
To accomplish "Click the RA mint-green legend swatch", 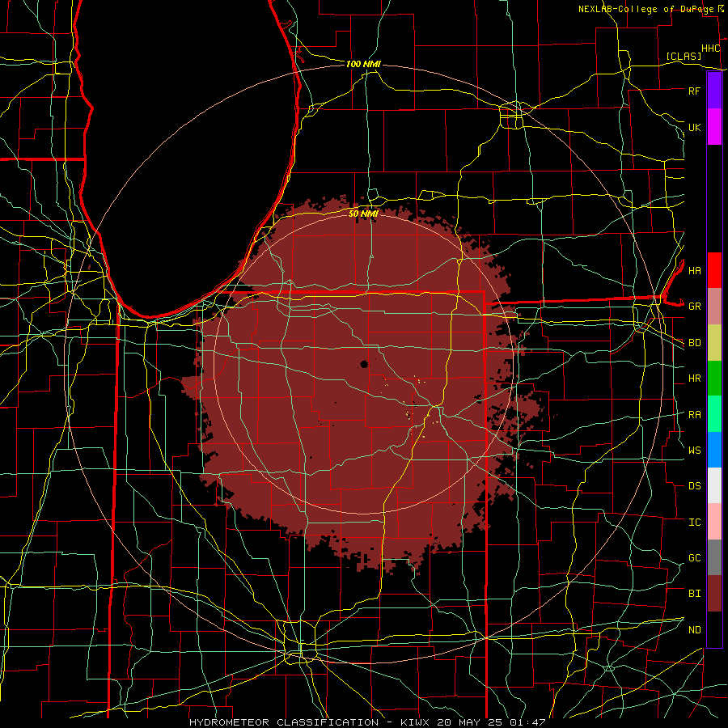I will pos(714,414).
